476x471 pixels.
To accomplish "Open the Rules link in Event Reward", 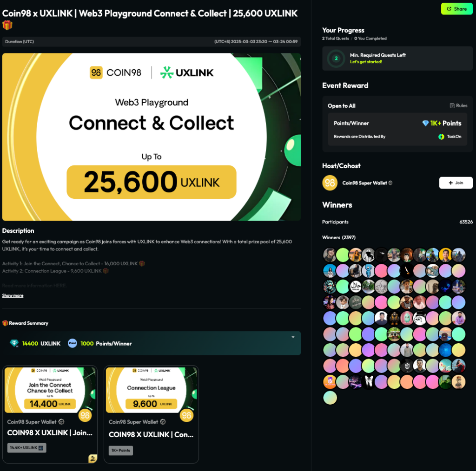I will click(x=458, y=106).
